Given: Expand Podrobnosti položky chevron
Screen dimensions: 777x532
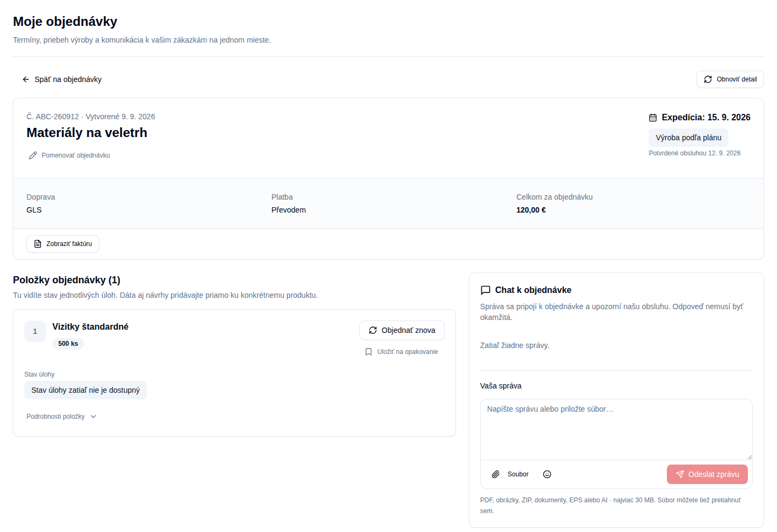Looking at the screenshot, I should coord(93,417).
